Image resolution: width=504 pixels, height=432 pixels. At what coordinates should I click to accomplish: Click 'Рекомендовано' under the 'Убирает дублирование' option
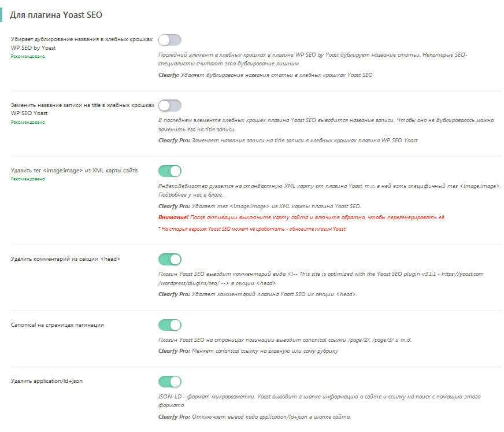pyautogui.click(x=28, y=57)
